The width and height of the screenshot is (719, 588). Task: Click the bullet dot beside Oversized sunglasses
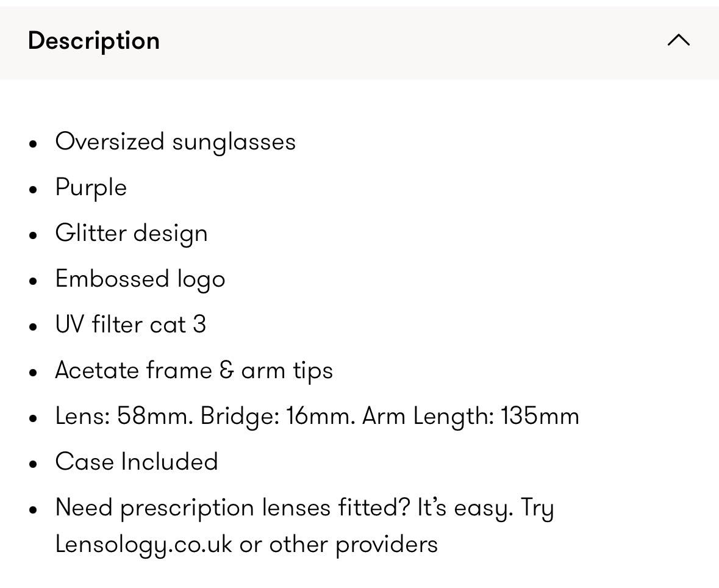[x=32, y=143]
